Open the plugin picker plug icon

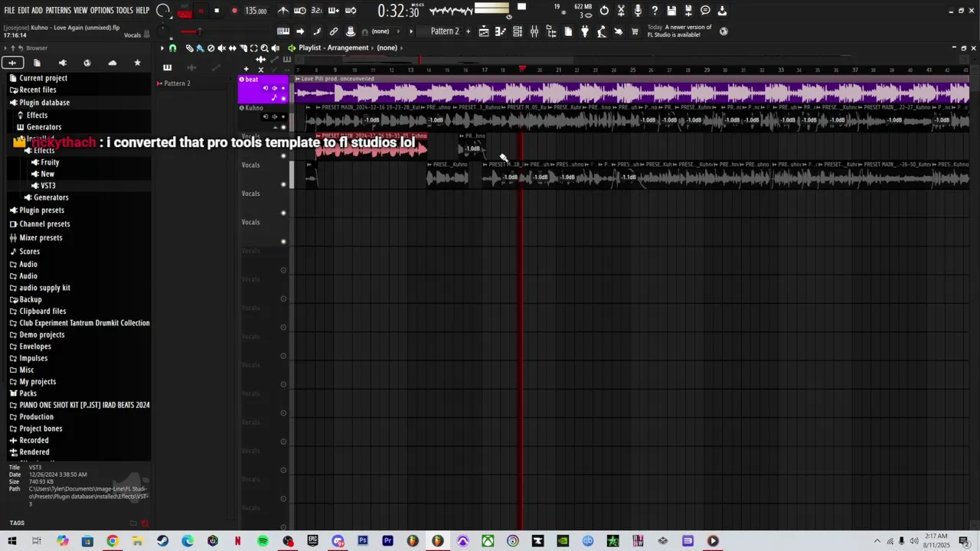coord(584,31)
